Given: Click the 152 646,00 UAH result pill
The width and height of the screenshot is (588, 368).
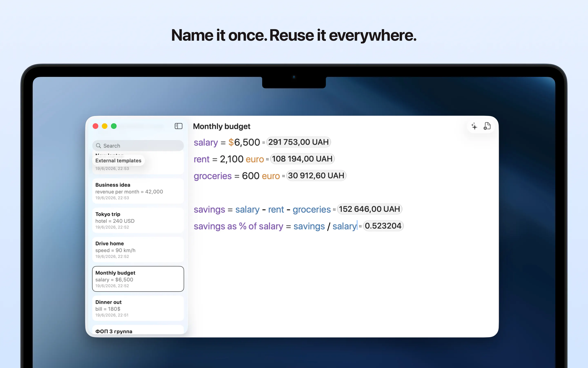Looking at the screenshot, I should click(369, 209).
